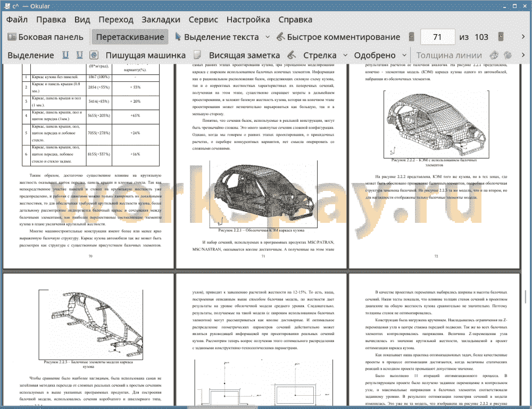Image resolution: width=532 pixels, height=409 pixels.
Task: Go to previous page icon
Action: 412,37
